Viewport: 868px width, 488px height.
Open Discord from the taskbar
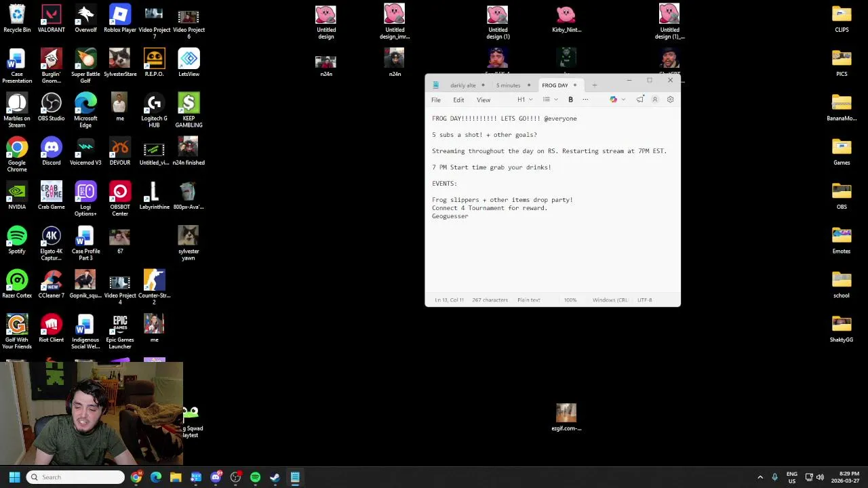tap(216, 477)
